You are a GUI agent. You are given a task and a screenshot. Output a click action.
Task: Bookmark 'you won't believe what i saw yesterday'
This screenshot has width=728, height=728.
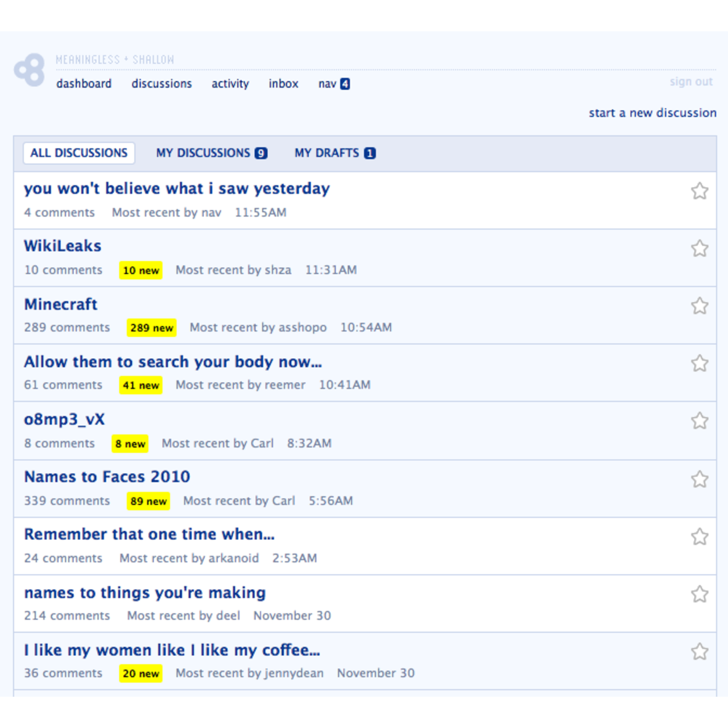click(x=699, y=191)
